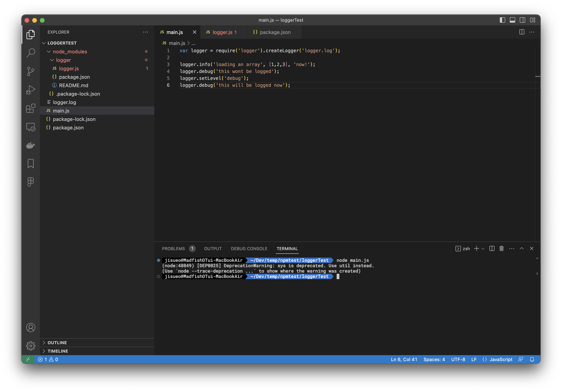Open Run and Debug view
The image size is (562, 392).
pyautogui.click(x=31, y=90)
